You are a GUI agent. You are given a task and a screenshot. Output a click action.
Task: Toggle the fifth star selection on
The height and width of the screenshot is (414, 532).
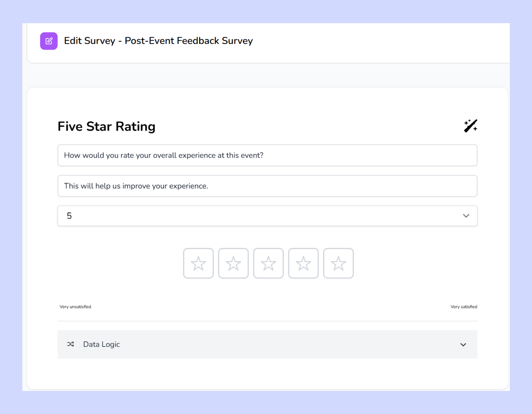pos(338,263)
